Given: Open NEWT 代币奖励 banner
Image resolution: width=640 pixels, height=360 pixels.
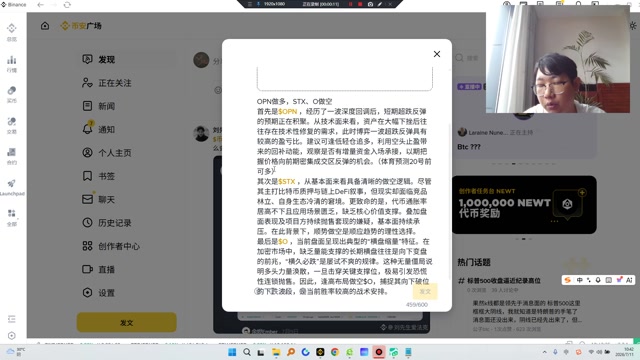Looking at the screenshot, I should tap(524, 205).
